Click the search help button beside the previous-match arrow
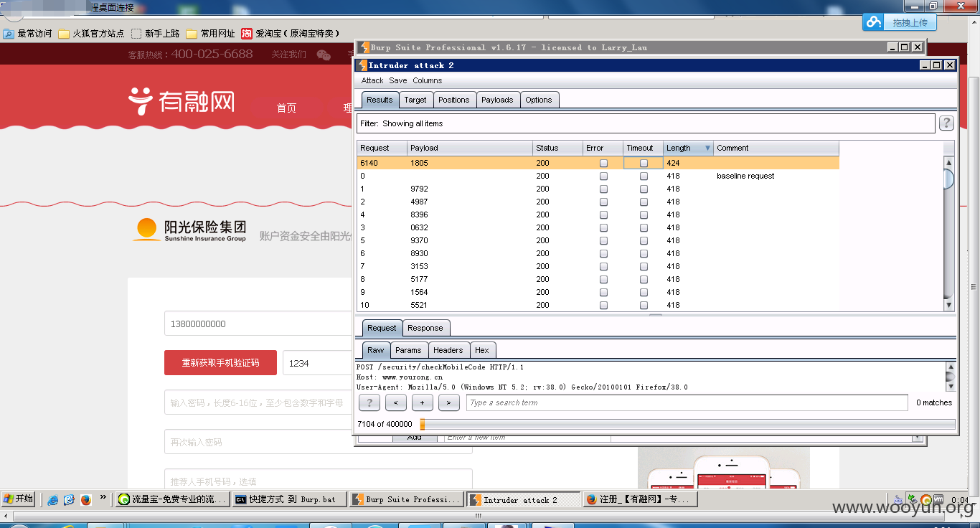The width and height of the screenshot is (980, 528). [369, 402]
